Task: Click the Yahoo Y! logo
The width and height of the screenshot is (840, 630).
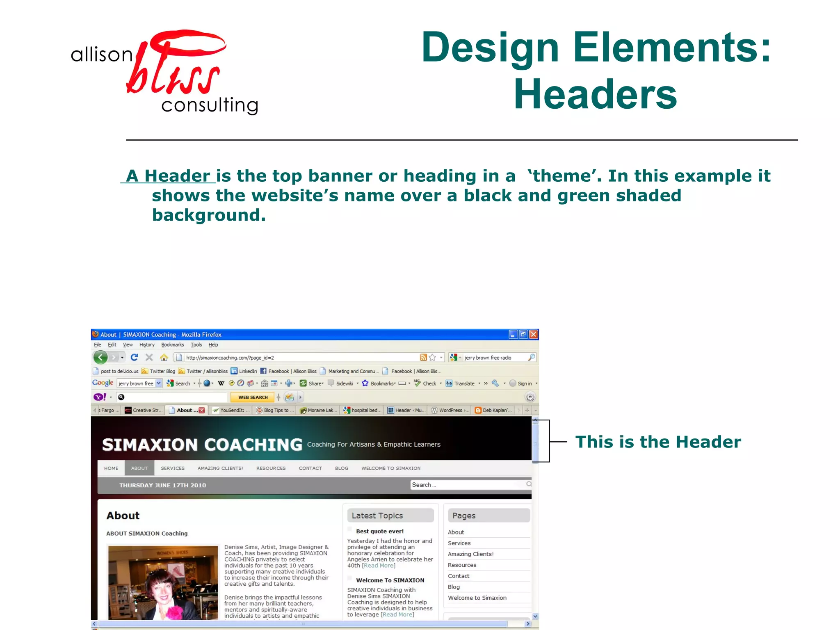Action: click(x=100, y=397)
